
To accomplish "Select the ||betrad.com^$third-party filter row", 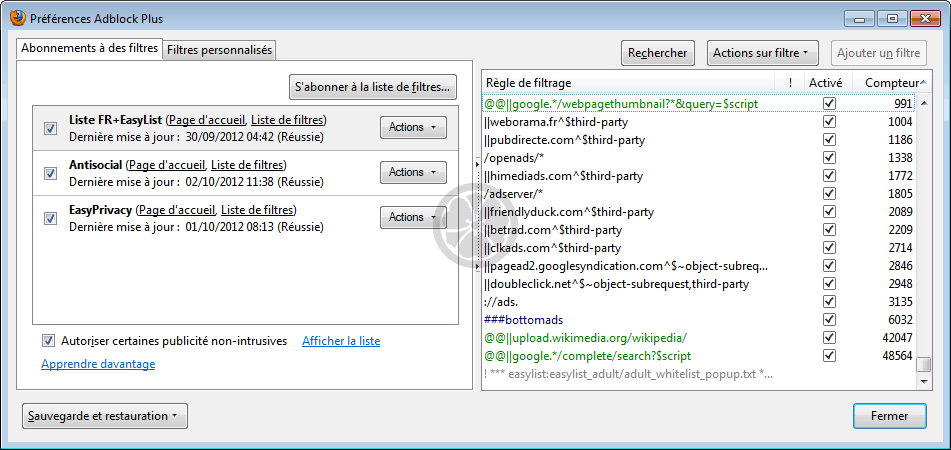I will point(699,230).
